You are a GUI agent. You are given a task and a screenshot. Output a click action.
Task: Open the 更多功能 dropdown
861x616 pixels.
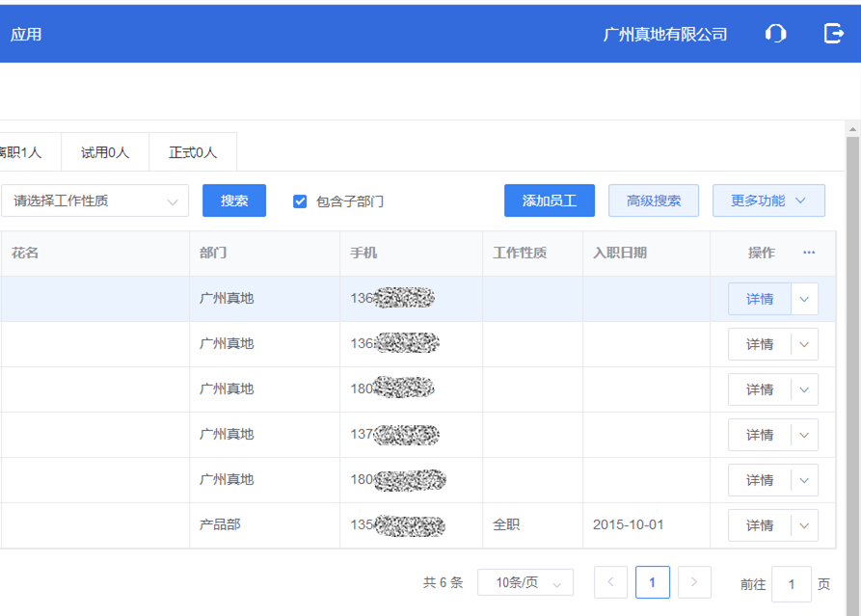768,201
